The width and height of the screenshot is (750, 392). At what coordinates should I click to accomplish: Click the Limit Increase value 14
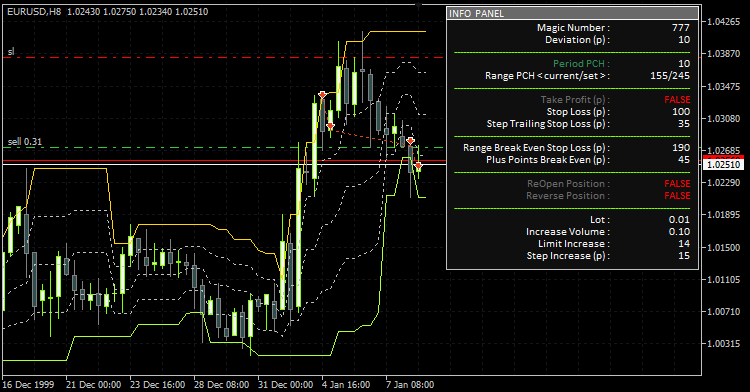(684, 244)
